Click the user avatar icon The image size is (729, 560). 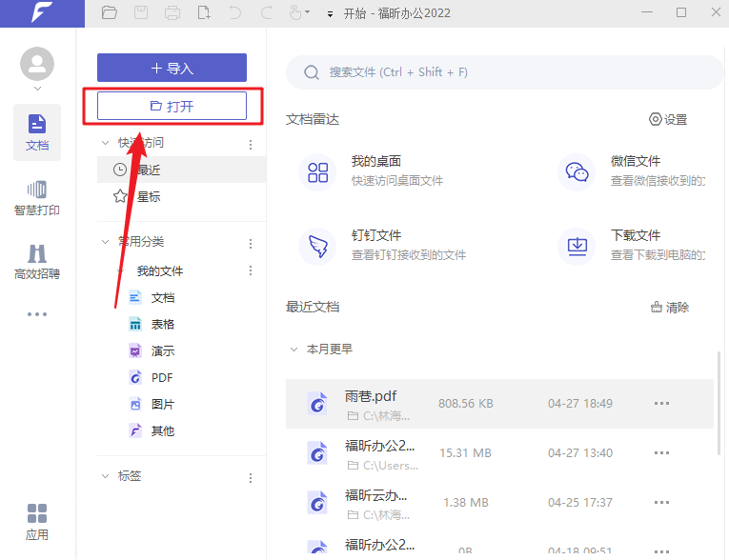coord(37,64)
